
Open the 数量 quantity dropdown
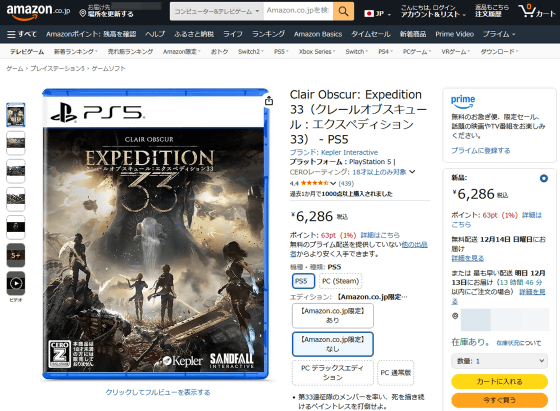pyautogui.click(x=499, y=361)
